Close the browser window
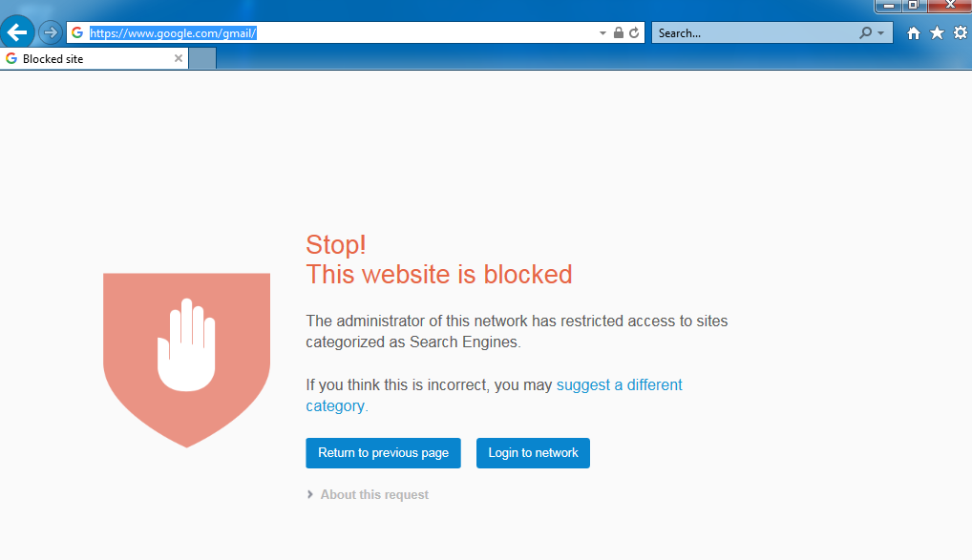Viewport: 972px width, 560px height. coord(950,6)
